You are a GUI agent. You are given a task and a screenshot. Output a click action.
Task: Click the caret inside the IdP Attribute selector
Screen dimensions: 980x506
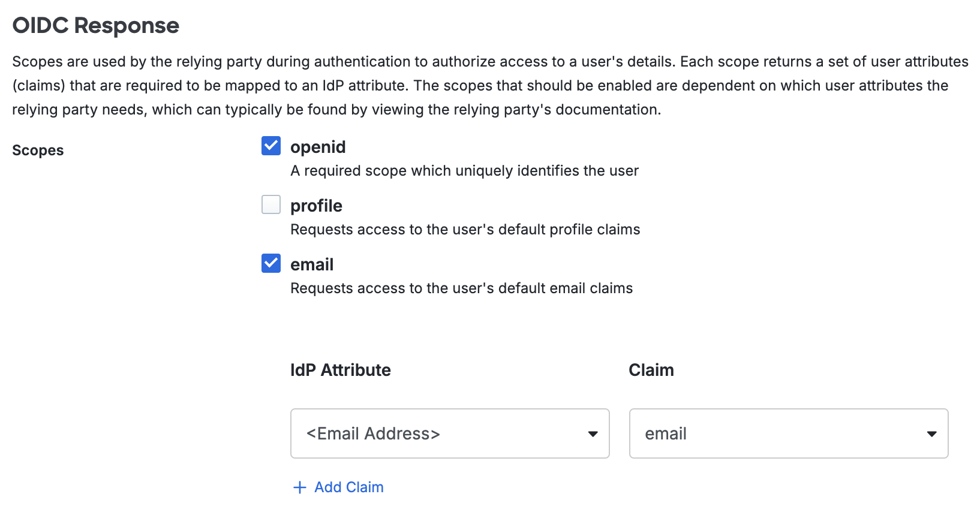[x=593, y=433]
